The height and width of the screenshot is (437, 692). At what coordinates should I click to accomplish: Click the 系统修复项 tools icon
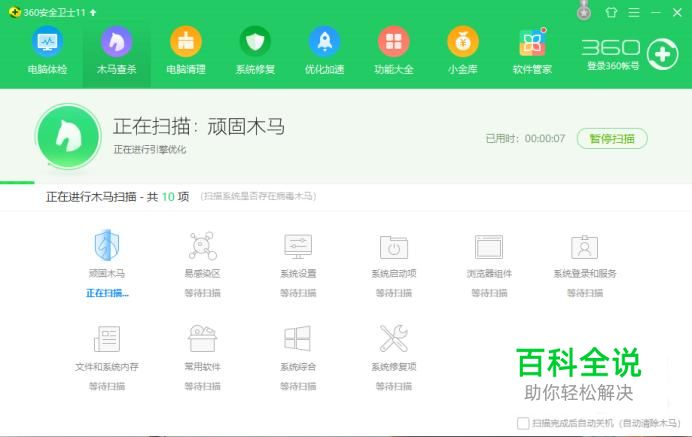click(x=394, y=338)
